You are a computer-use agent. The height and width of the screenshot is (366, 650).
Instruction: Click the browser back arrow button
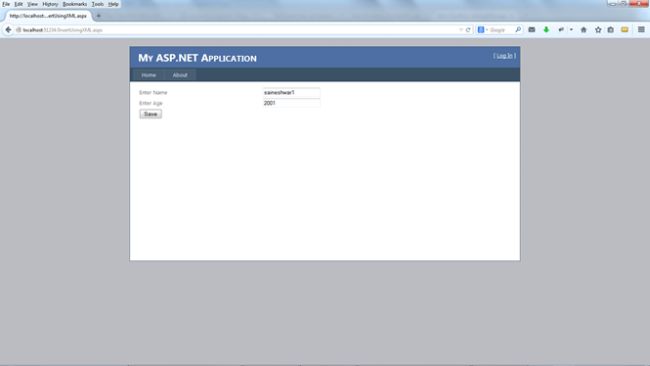click(x=8, y=30)
